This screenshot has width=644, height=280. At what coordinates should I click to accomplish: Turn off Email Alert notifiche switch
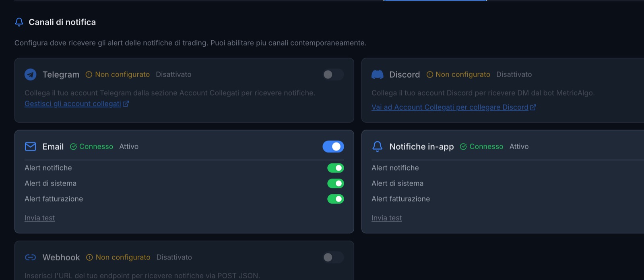click(x=336, y=168)
